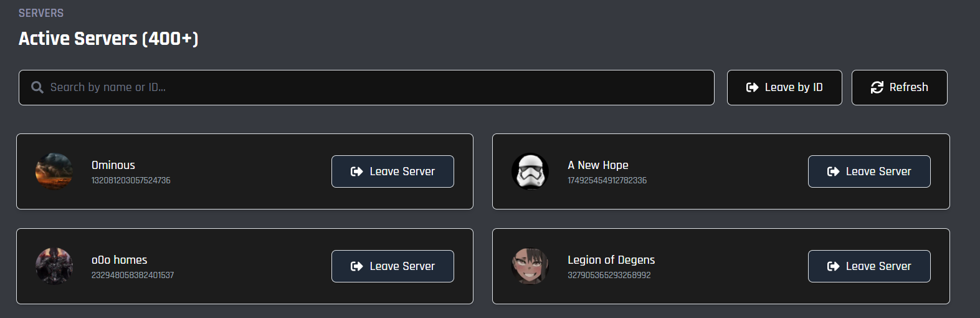Leave the Ominous server

pyautogui.click(x=392, y=171)
